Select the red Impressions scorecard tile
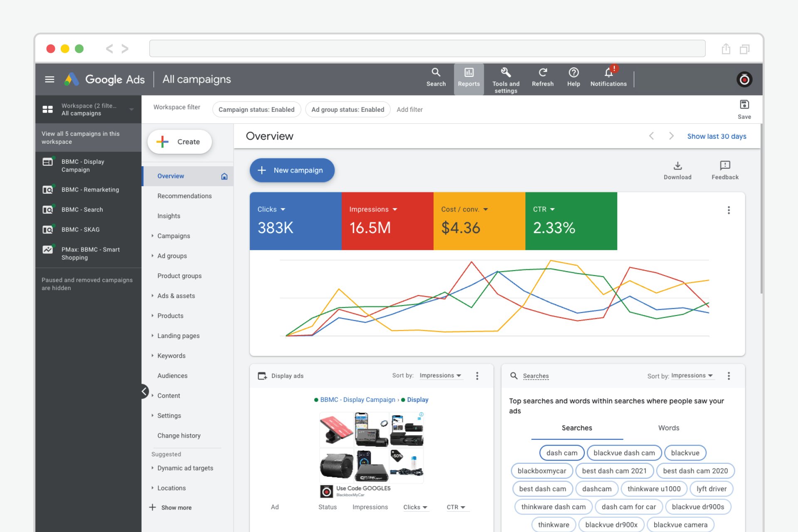This screenshot has height=532, width=798. (x=387, y=221)
